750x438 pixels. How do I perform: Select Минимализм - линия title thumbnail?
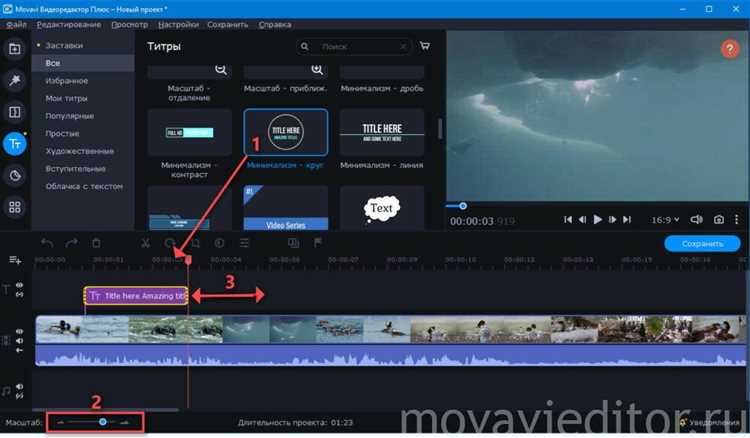coord(382,132)
